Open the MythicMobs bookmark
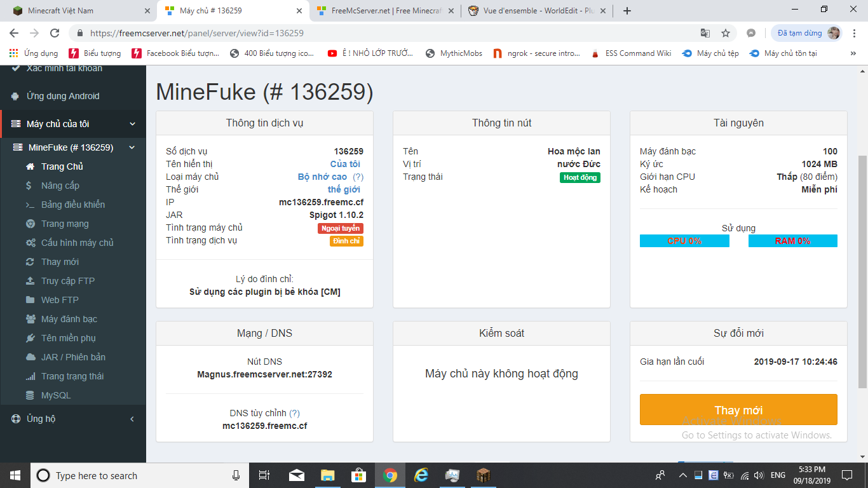868x488 pixels. 454,53
